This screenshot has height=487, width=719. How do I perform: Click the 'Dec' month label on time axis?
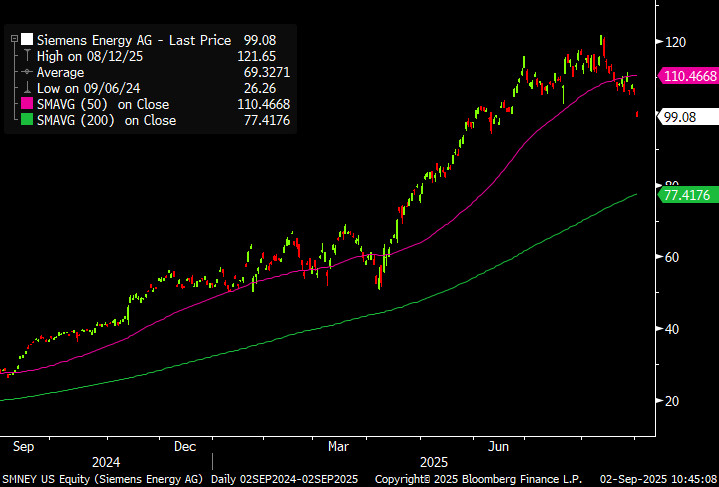point(185,447)
